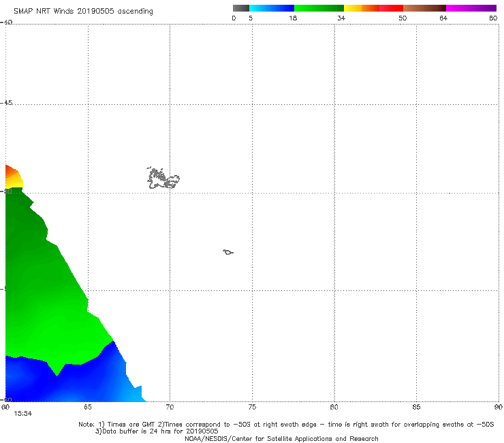Click the red segment of the color bar

point(392,8)
